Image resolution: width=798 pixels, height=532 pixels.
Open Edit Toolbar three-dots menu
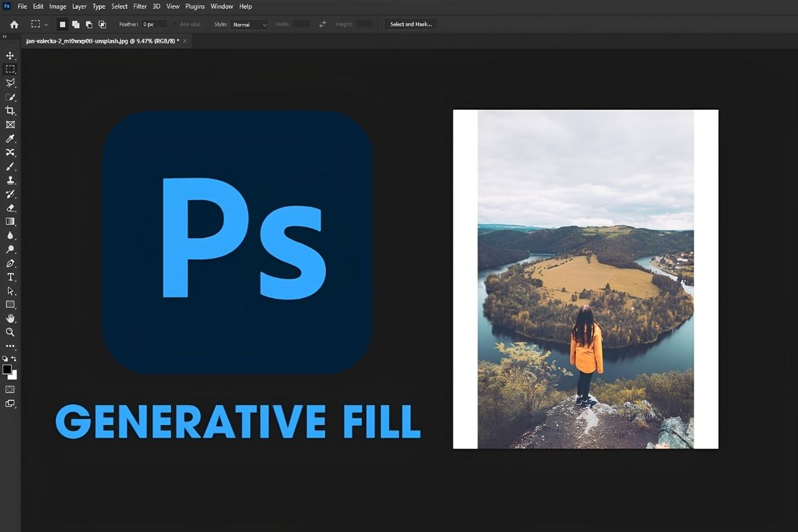(10, 346)
